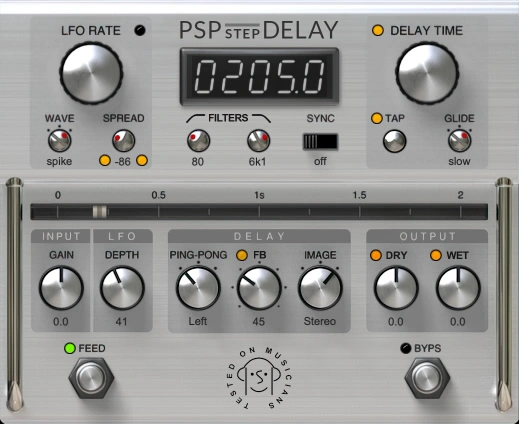
Task: Click the WET output knob
Action: click(x=458, y=288)
